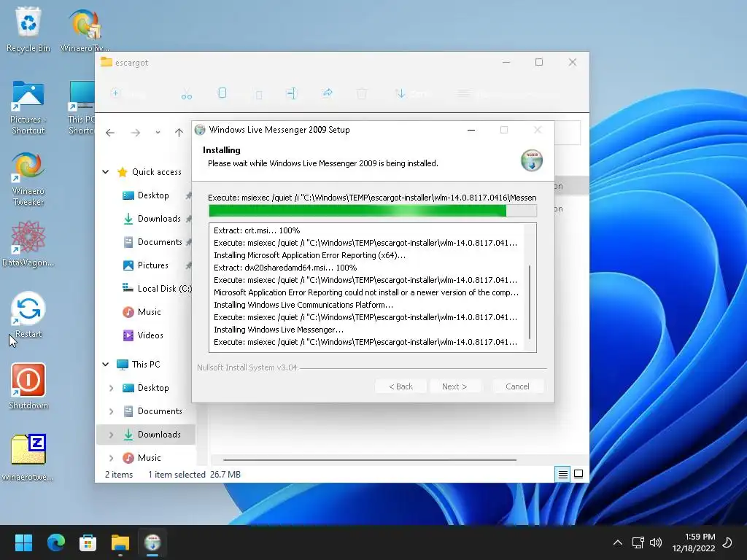The height and width of the screenshot is (560, 747).
Task: Select Desktop under Quick access
Action: pyautogui.click(x=146, y=195)
